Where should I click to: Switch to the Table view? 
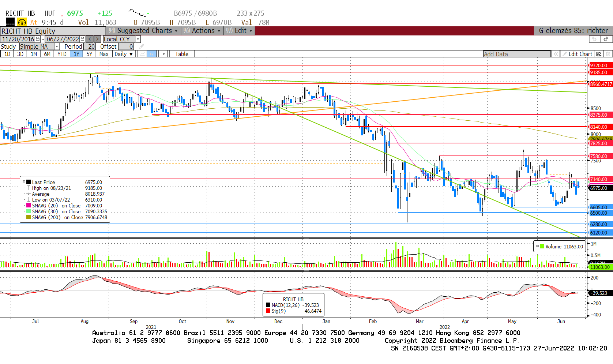182,54
